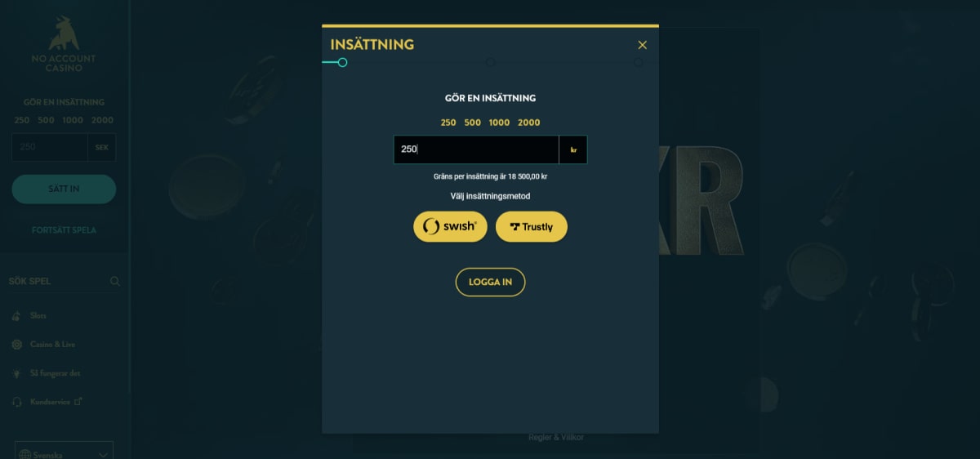Select 500 quick amount in sidebar

coord(46,120)
